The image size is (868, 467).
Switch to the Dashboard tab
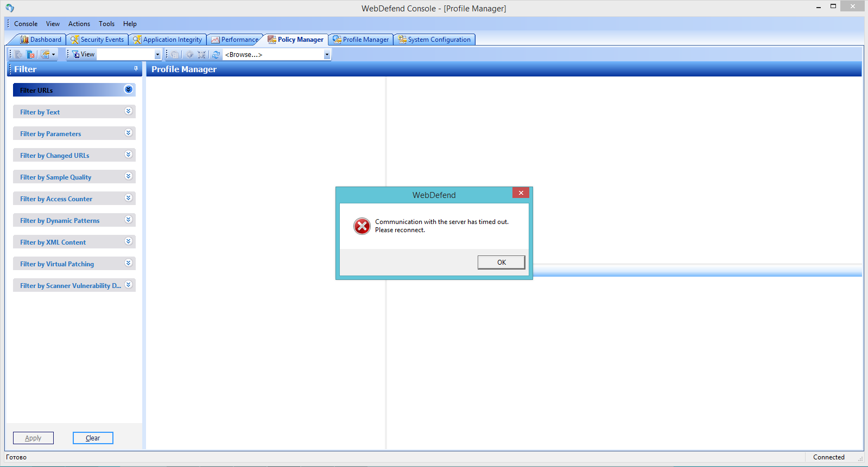[x=41, y=40]
